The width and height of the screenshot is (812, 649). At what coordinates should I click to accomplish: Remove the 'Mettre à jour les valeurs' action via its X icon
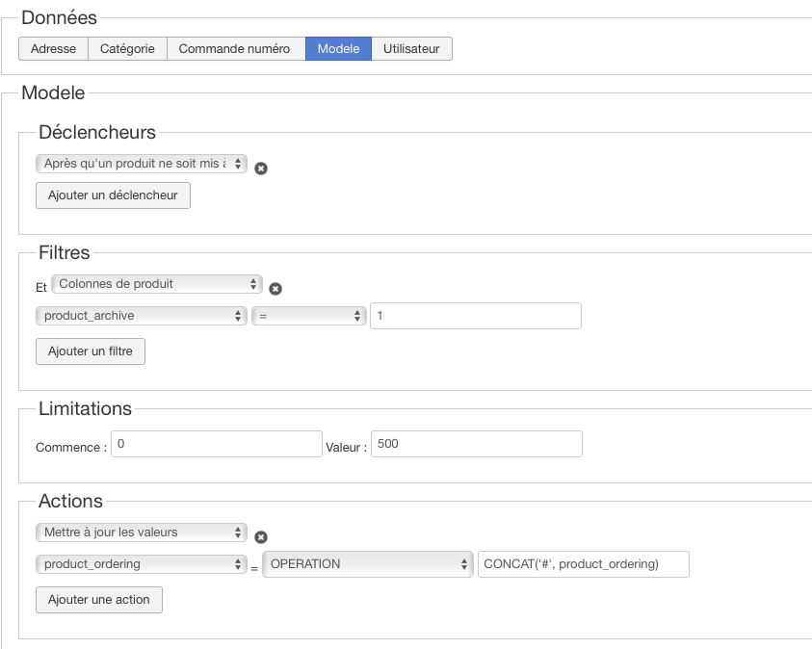261,537
